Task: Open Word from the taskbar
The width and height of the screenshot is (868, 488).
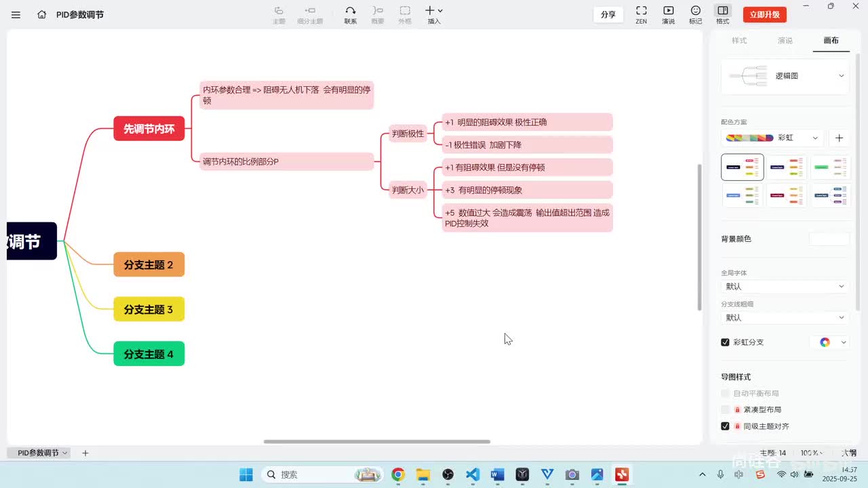Action: tap(497, 474)
